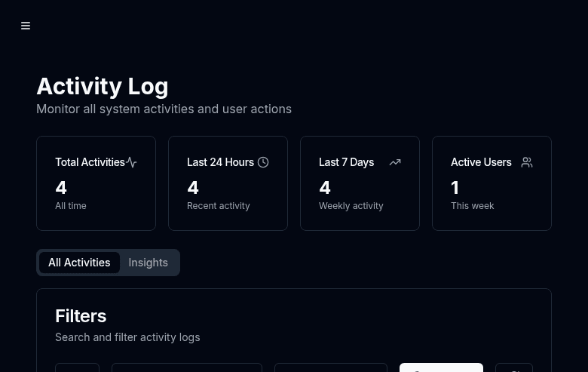Click the 'All time' caption
This screenshot has height=372, width=588.
coord(71,206)
